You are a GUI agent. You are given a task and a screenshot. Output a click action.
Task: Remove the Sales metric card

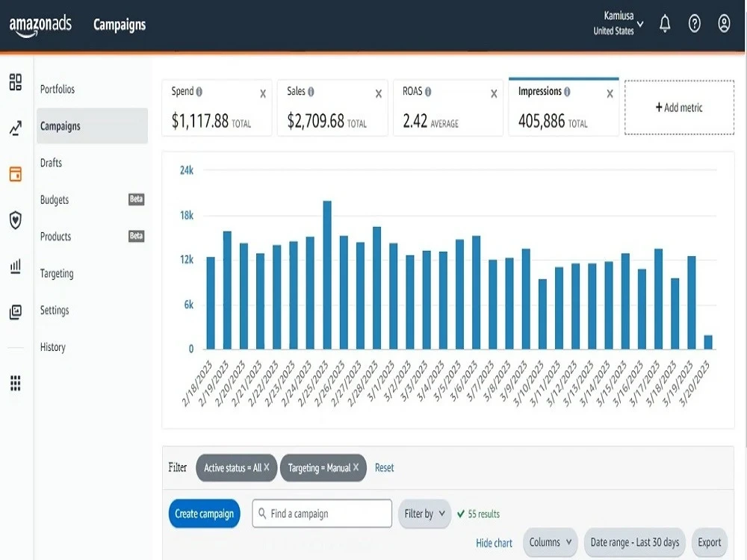click(379, 94)
